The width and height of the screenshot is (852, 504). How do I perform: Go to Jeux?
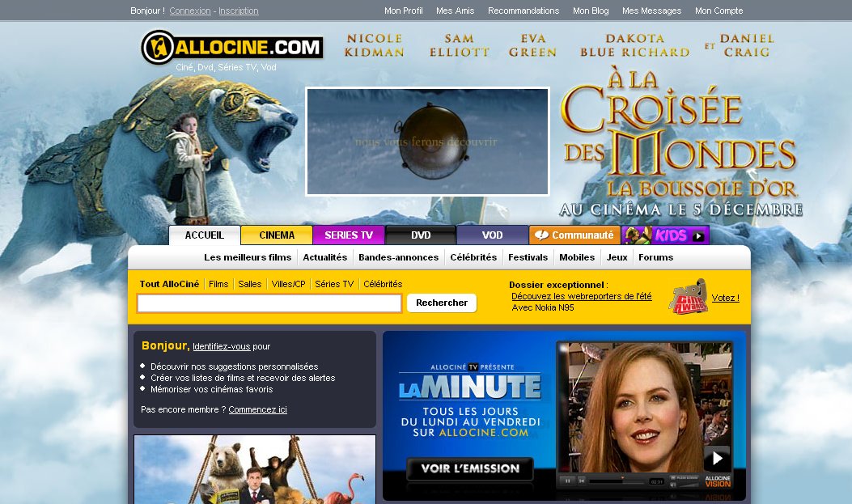[x=617, y=257]
